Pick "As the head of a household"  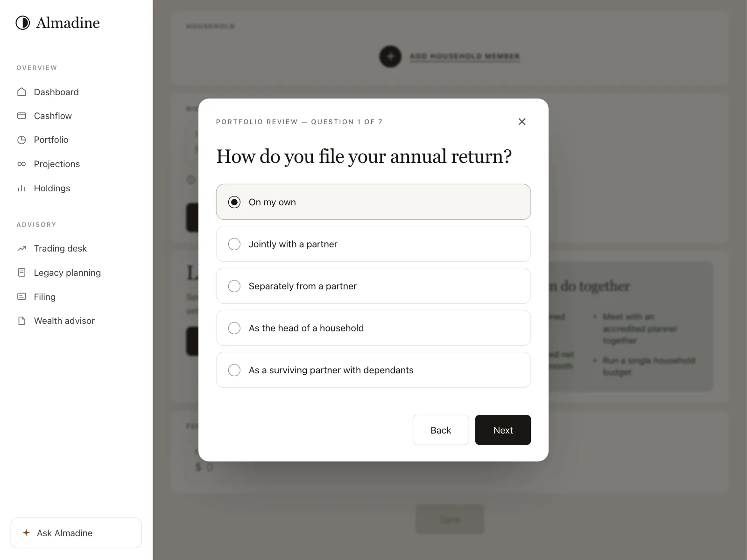point(373,328)
